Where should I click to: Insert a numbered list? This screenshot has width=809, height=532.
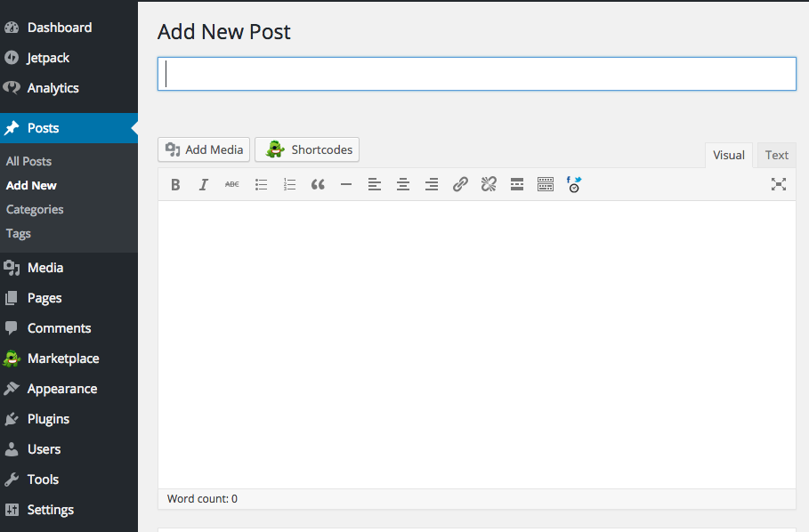point(289,184)
